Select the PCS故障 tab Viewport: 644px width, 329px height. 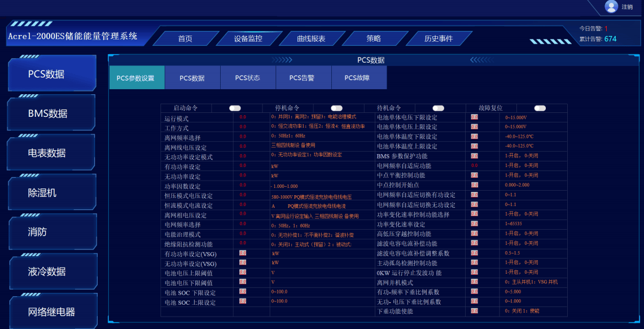pyautogui.click(x=358, y=78)
